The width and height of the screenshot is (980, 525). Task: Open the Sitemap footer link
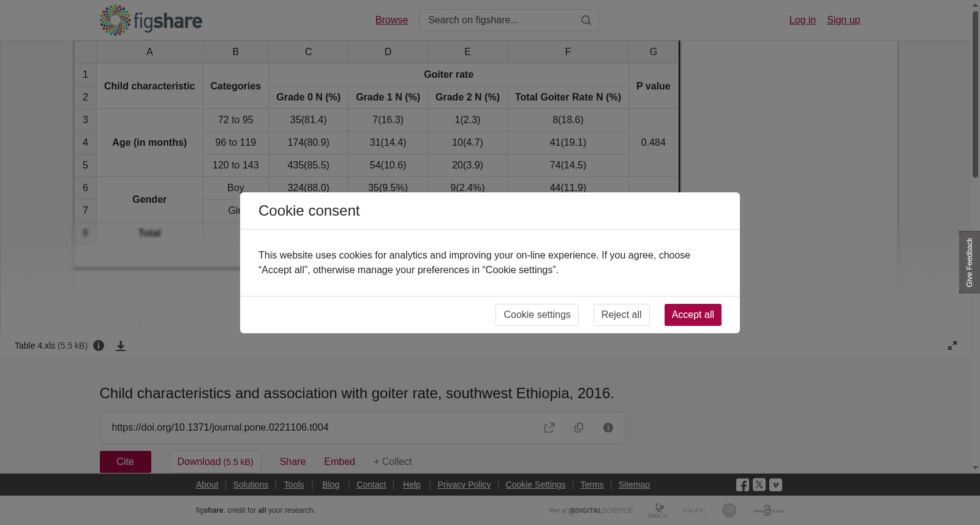point(634,485)
